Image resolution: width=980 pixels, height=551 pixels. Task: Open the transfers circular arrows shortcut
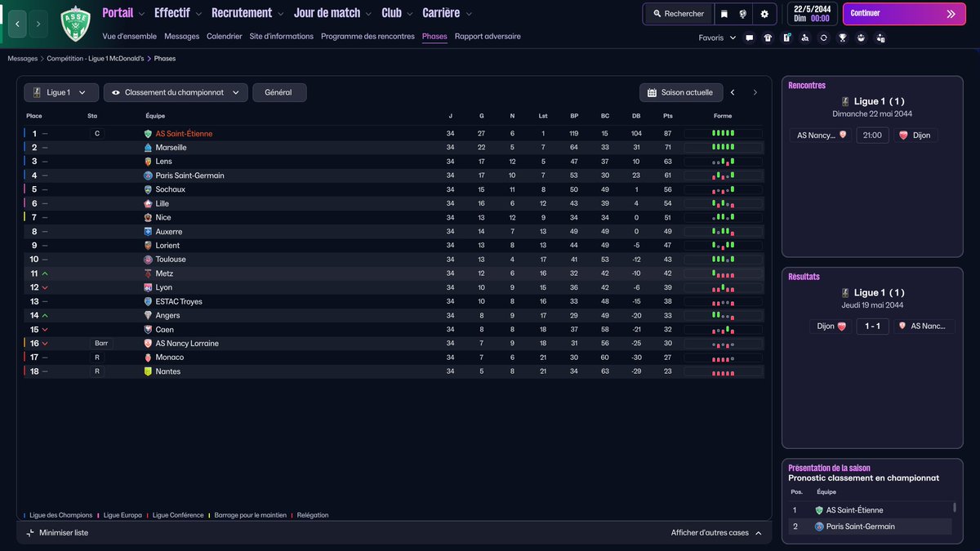coord(824,38)
